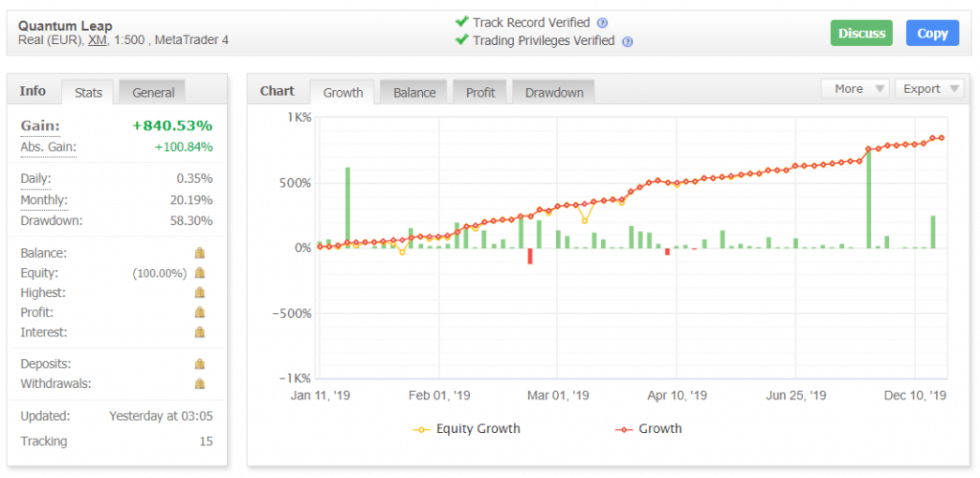This screenshot has width=980, height=478.
Task: Click the lock icon beside Profit
Action: click(x=200, y=312)
